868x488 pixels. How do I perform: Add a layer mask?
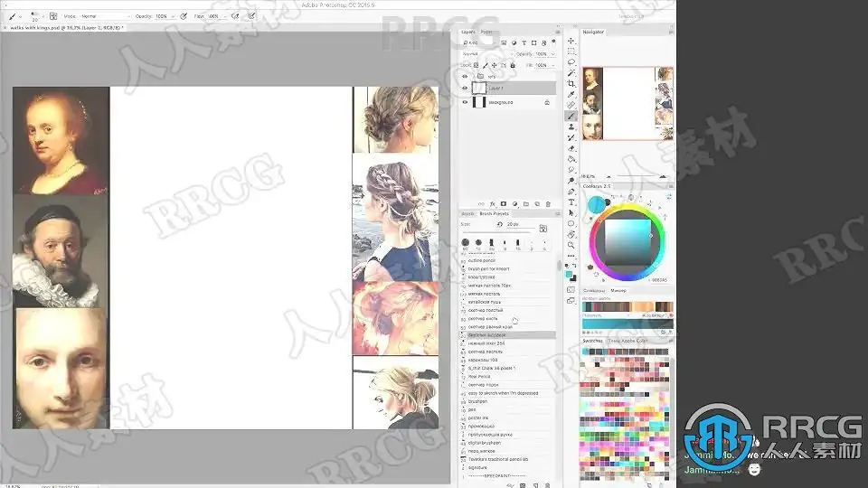[504, 204]
